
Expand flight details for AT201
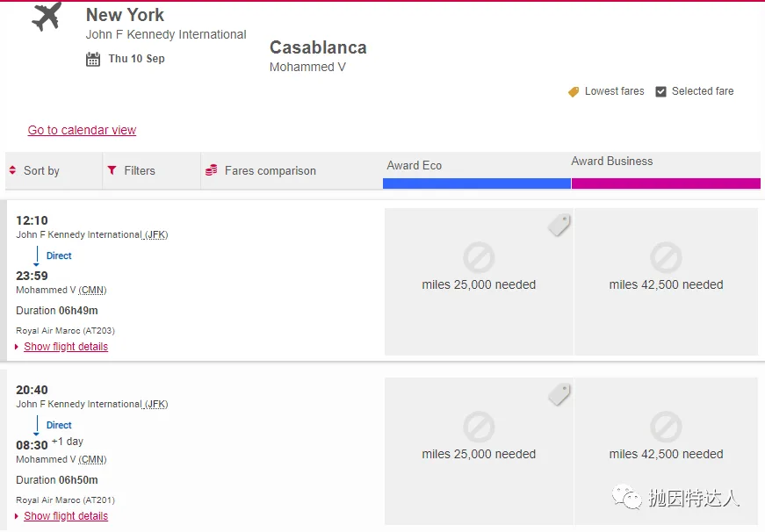[66, 516]
